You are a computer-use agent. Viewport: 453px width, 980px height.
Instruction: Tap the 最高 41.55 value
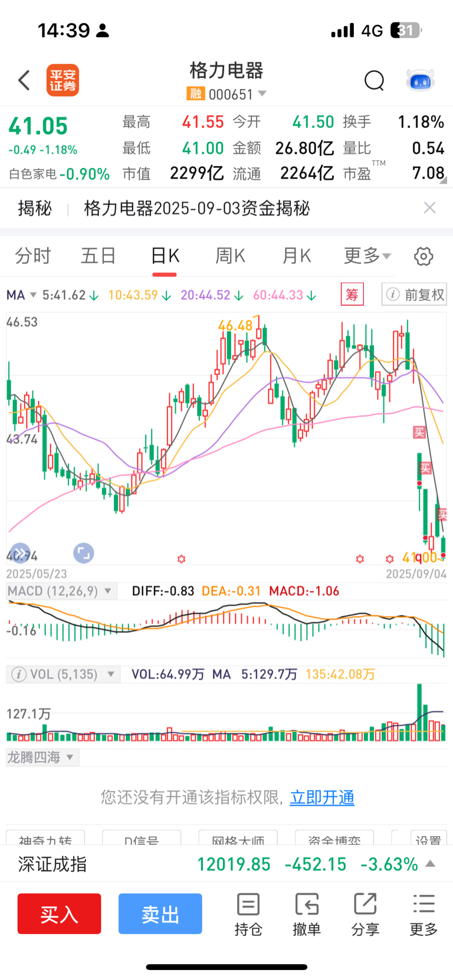pyautogui.click(x=203, y=122)
